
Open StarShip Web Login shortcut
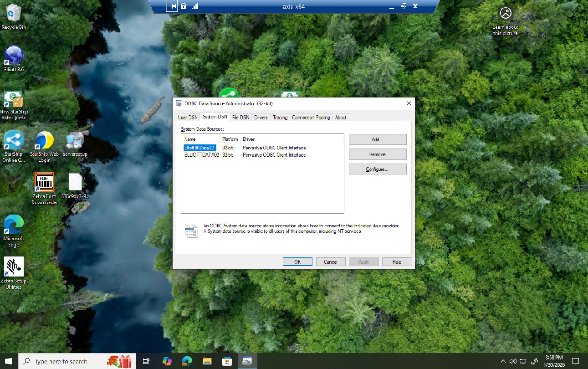tap(44, 141)
